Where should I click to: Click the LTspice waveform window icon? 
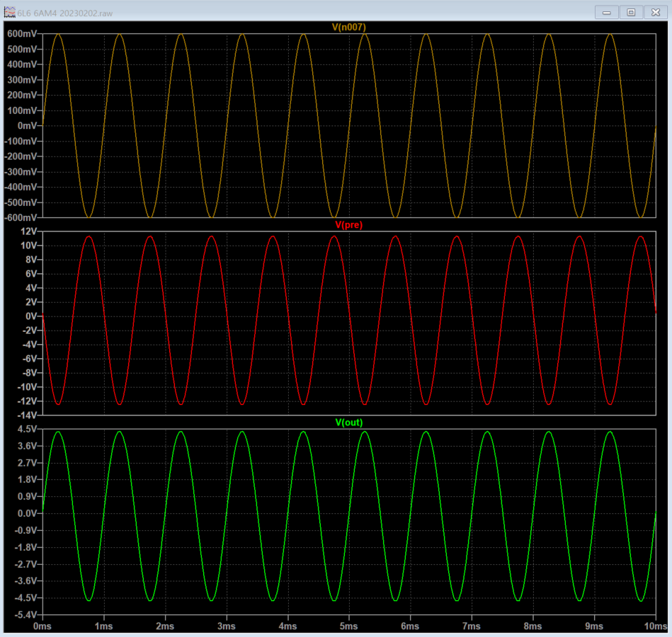9,13
